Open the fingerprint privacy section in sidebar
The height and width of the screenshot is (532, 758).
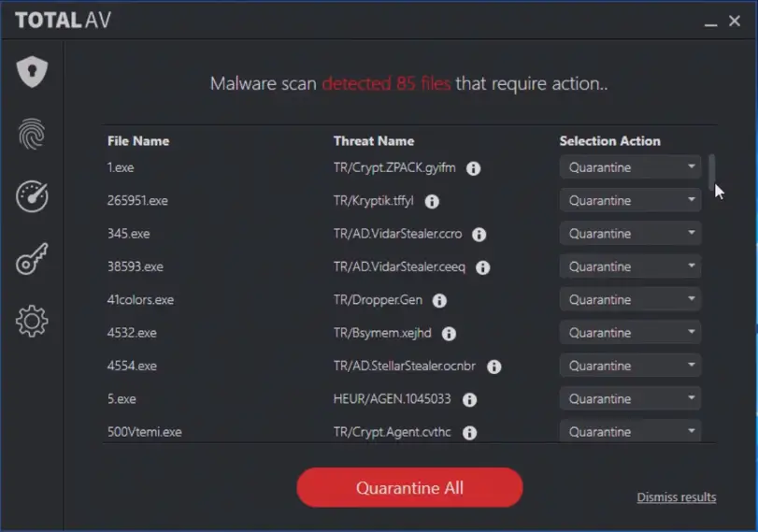click(x=32, y=134)
